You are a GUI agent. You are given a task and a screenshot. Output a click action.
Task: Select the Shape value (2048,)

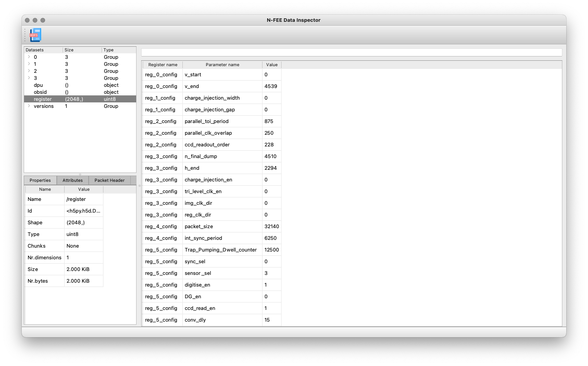pos(84,223)
